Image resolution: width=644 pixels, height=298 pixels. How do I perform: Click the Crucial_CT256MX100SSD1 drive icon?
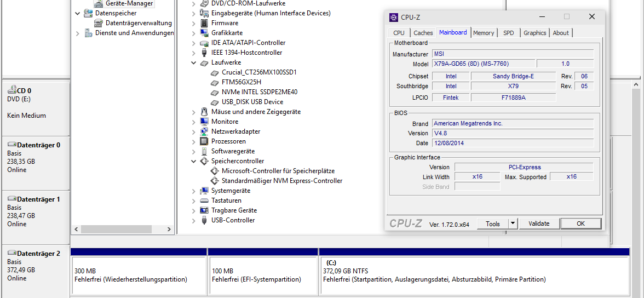pyautogui.click(x=215, y=73)
